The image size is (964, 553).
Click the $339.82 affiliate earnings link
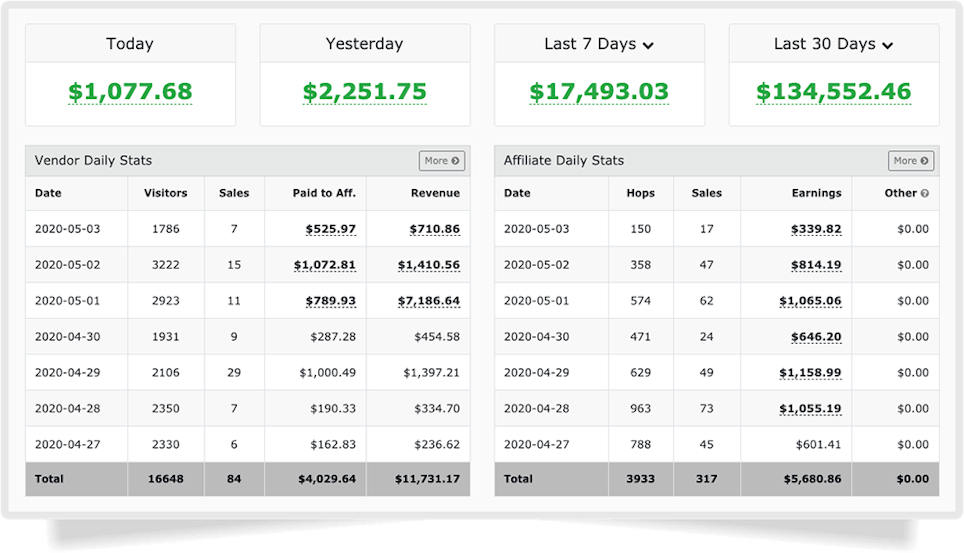[x=816, y=229]
